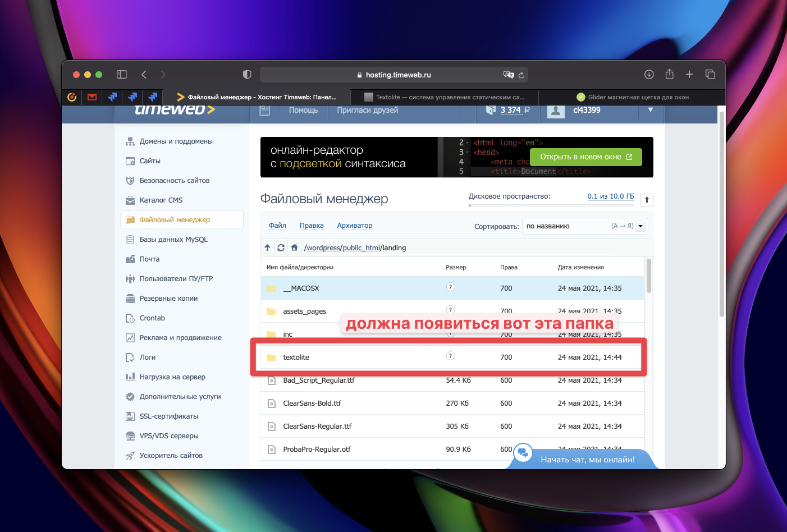Expand the cl43399 account dropdown arrow
Image resolution: width=787 pixels, height=532 pixels.
pyautogui.click(x=651, y=110)
